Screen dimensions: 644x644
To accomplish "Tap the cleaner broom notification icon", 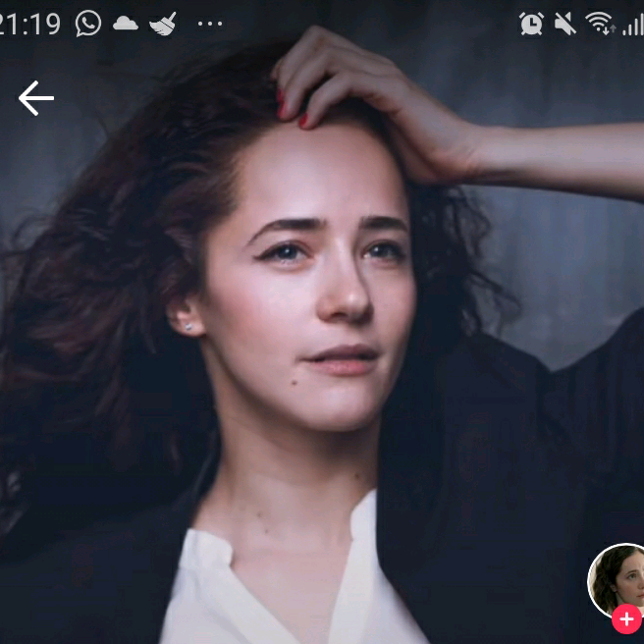I will pyautogui.click(x=163, y=24).
